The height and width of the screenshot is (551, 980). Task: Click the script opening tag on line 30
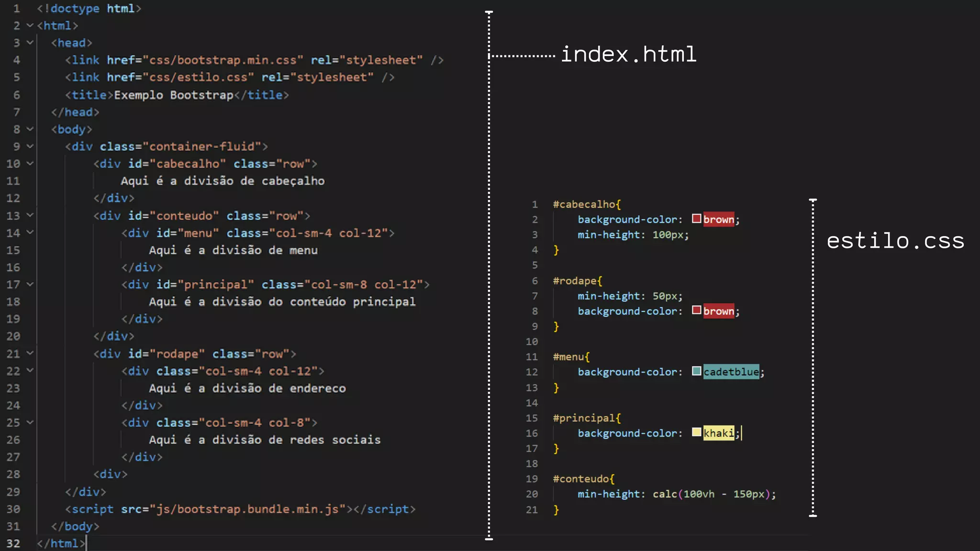click(x=210, y=509)
